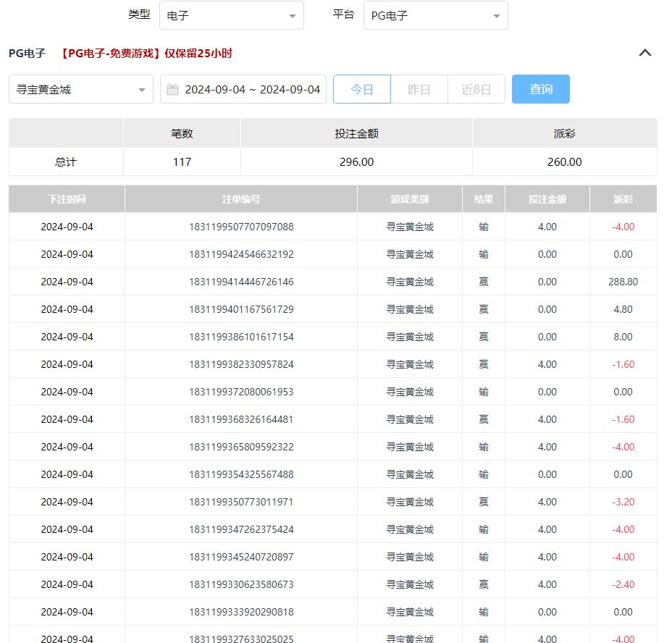Open the 类型 dropdown showing 电子

(231, 15)
